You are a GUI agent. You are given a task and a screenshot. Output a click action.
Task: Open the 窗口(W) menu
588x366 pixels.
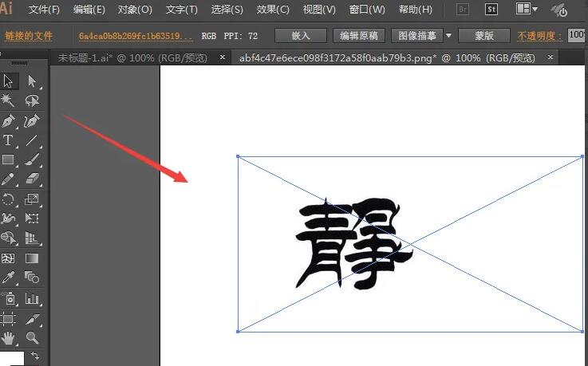click(367, 10)
